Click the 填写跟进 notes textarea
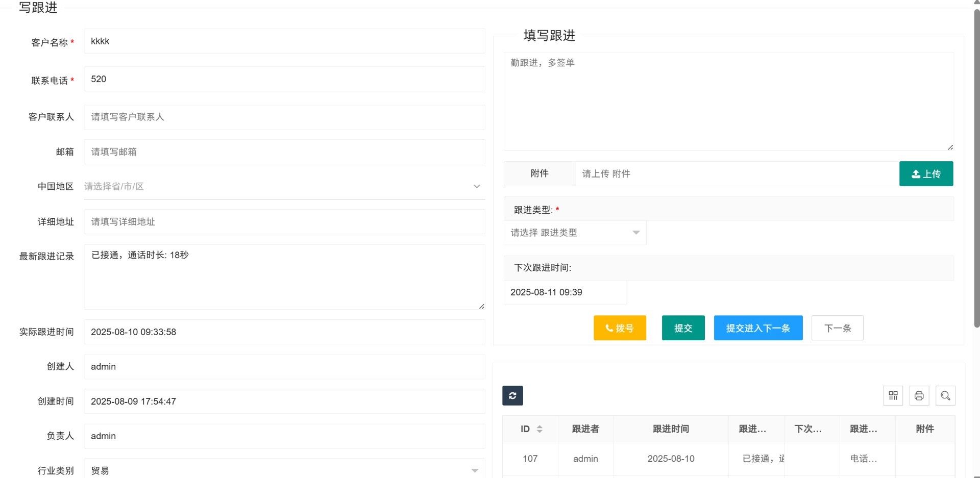 (x=728, y=102)
